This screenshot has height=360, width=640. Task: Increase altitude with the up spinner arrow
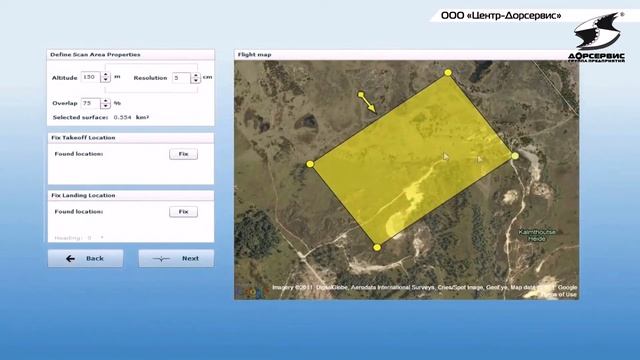(x=106, y=75)
